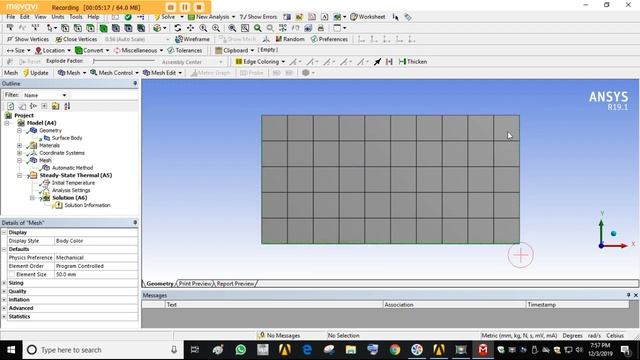Open annotation Preferences
640x360 pixels.
(x=329, y=39)
